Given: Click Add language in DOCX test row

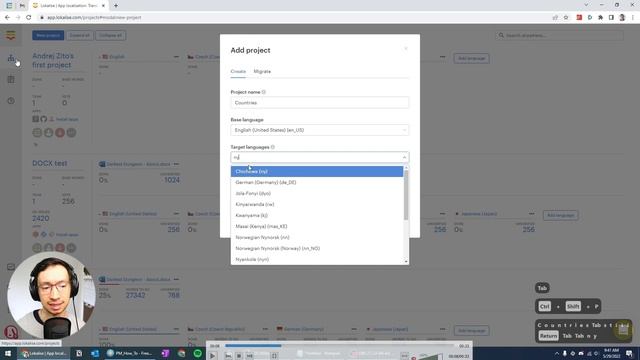Looking at the screenshot, I should click(x=560, y=215).
